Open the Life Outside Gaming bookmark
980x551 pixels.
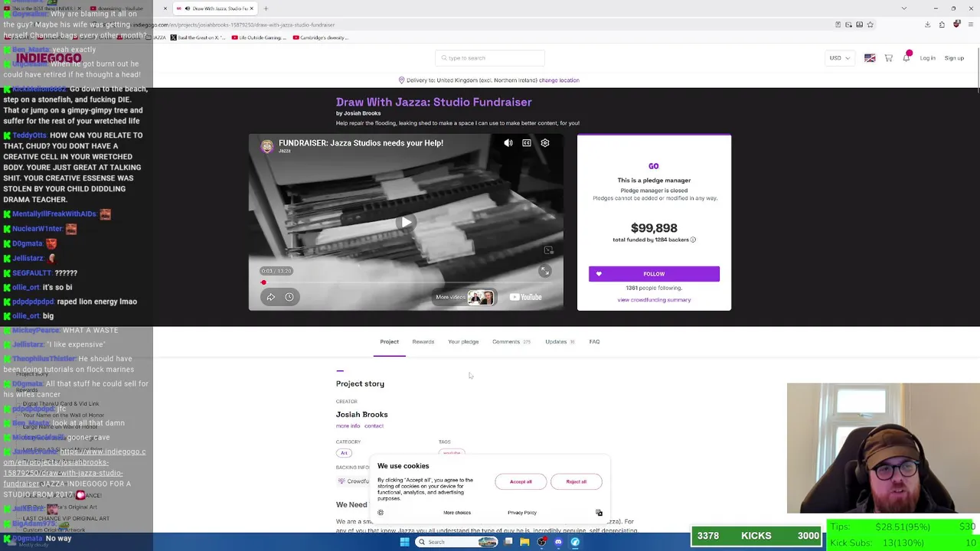tap(257, 37)
